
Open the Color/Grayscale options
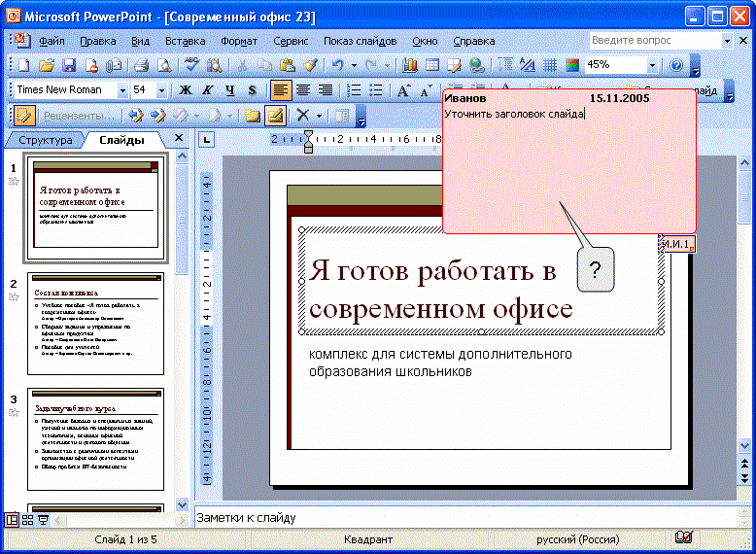pyautogui.click(x=572, y=65)
